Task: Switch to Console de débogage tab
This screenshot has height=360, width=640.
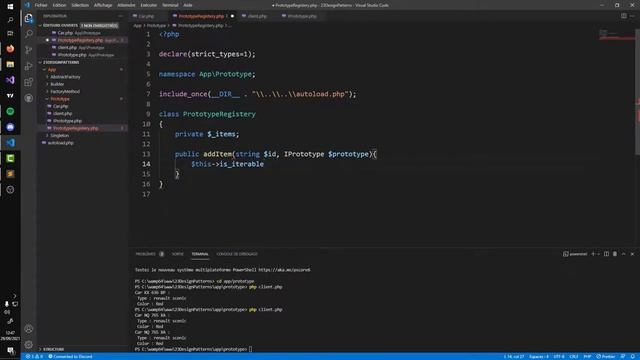Action: [x=237, y=254]
